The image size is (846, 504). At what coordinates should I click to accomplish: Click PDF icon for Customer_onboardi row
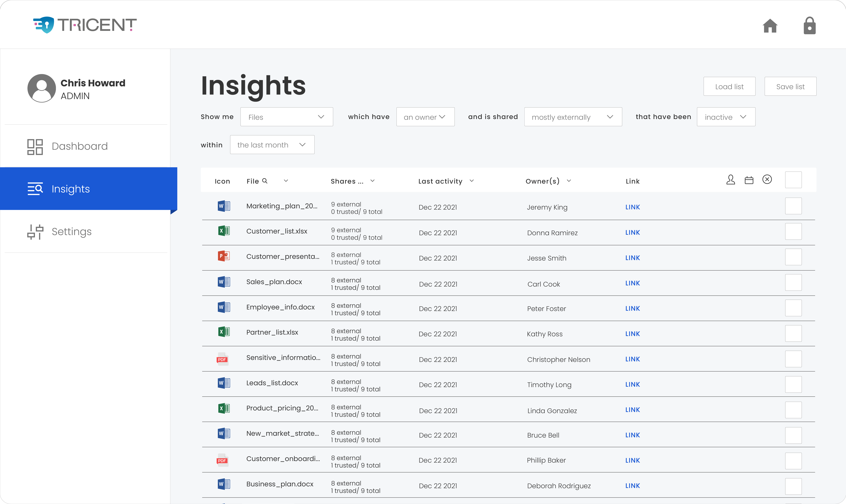[222, 460]
